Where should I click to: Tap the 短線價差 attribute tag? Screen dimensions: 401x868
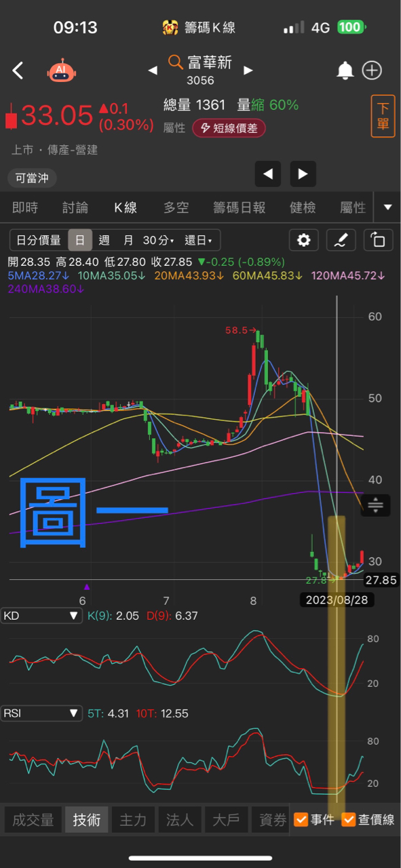(x=228, y=128)
